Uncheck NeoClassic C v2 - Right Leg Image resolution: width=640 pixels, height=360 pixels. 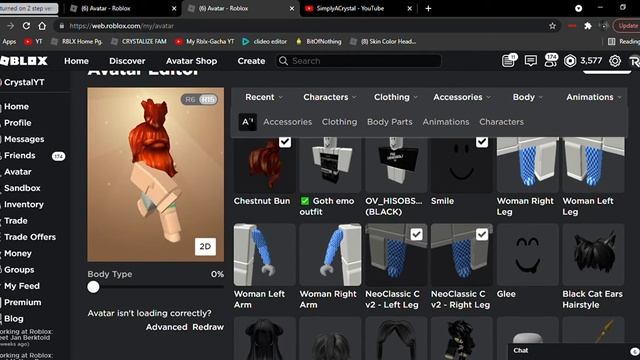(482, 234)
